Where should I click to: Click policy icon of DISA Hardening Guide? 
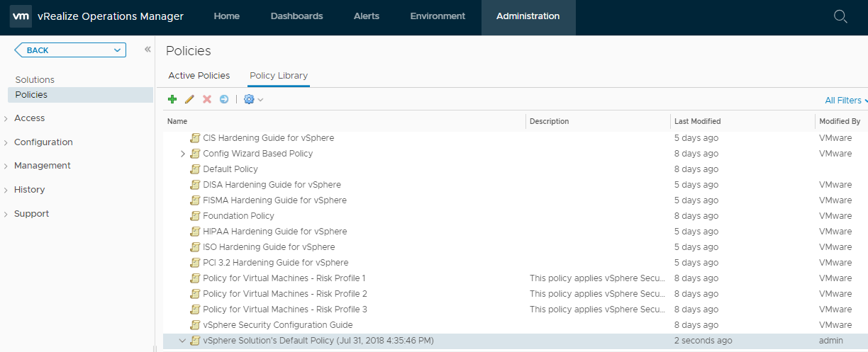(195, 185)
